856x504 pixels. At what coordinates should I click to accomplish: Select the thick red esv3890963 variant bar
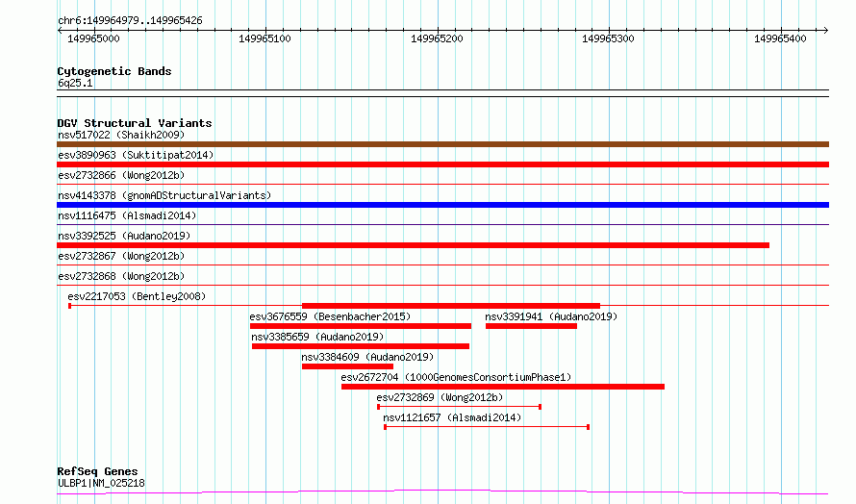pos(442,164)
